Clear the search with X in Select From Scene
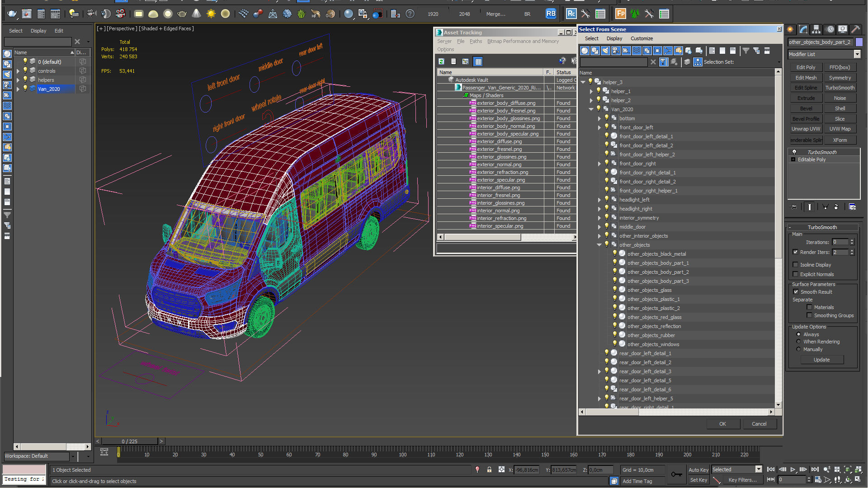868x488 pixels. (653, 62)
